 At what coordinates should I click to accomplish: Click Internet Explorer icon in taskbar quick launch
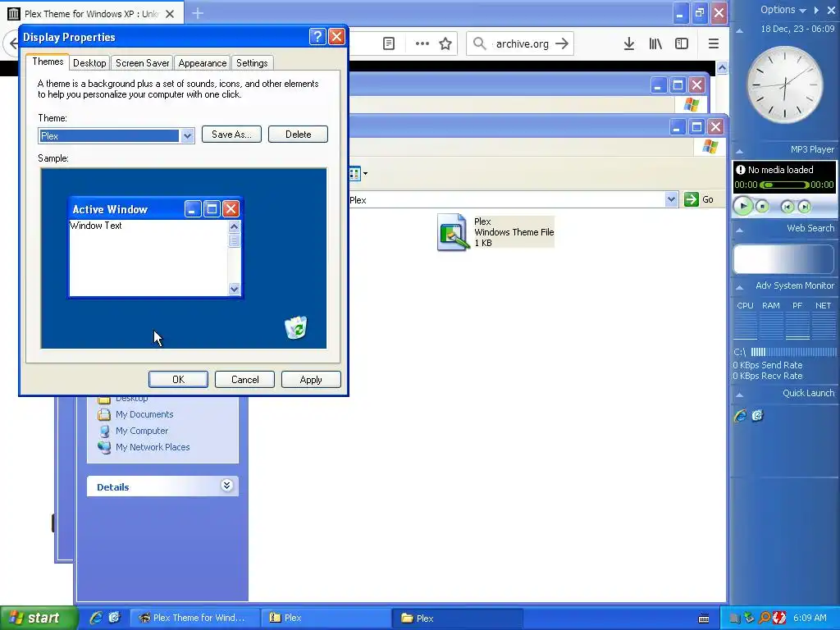pos(96,618)
